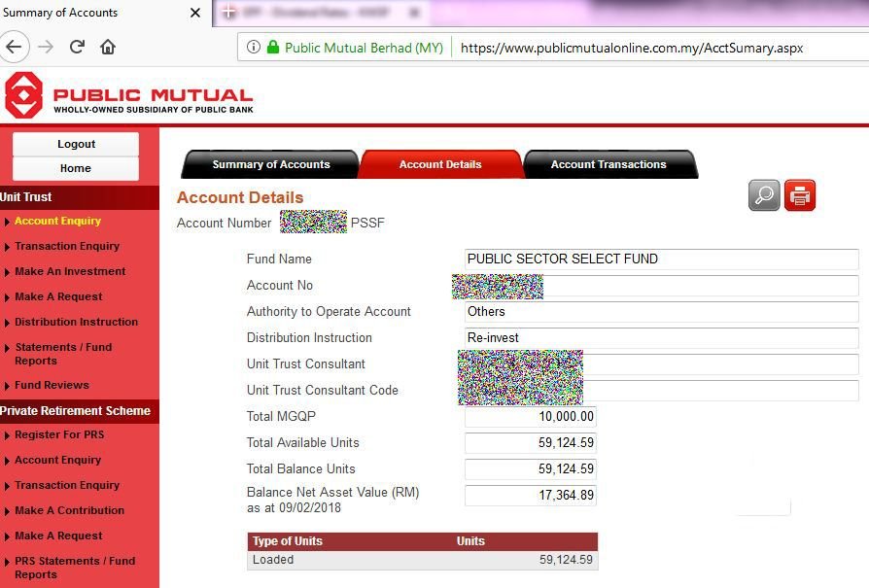This screenshot has height=588, width=869.
Task: Click the Unit Trust section header
Action: 80,196
